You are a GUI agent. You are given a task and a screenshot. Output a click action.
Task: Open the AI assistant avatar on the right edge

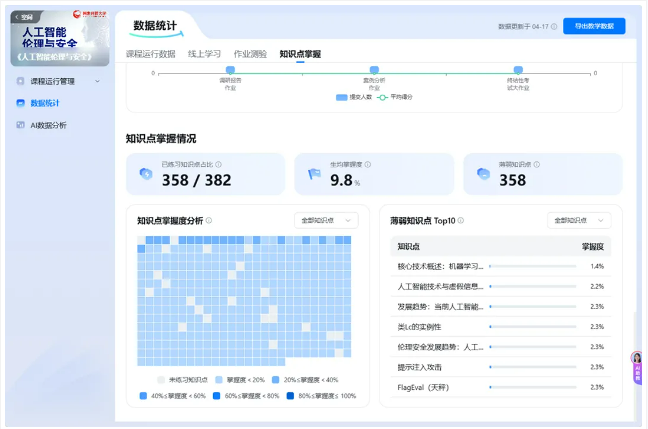pos(637,358)
